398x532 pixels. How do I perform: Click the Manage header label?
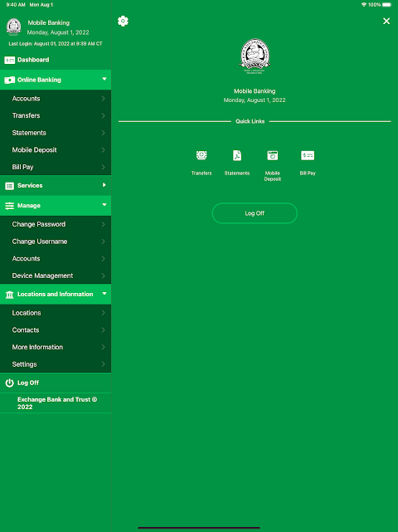(29, 206)
